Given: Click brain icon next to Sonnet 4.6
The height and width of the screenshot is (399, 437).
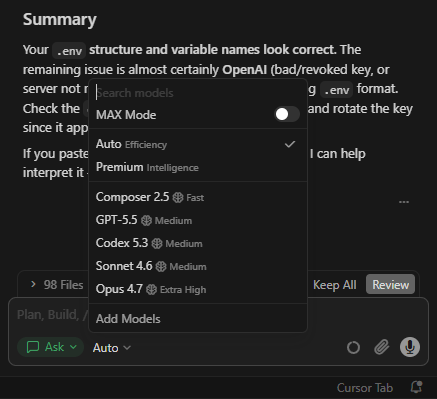Looking at the screenshot, I should tap(161, 266).
